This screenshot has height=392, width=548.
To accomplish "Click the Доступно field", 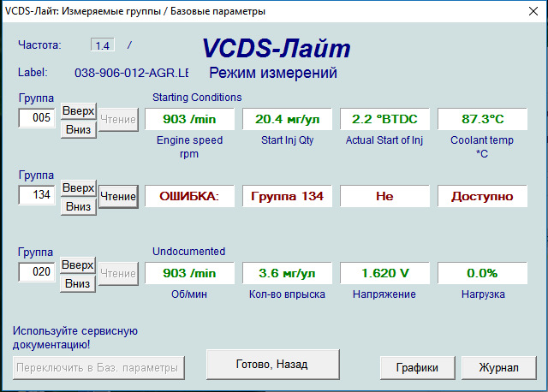I will pos(482,196).
